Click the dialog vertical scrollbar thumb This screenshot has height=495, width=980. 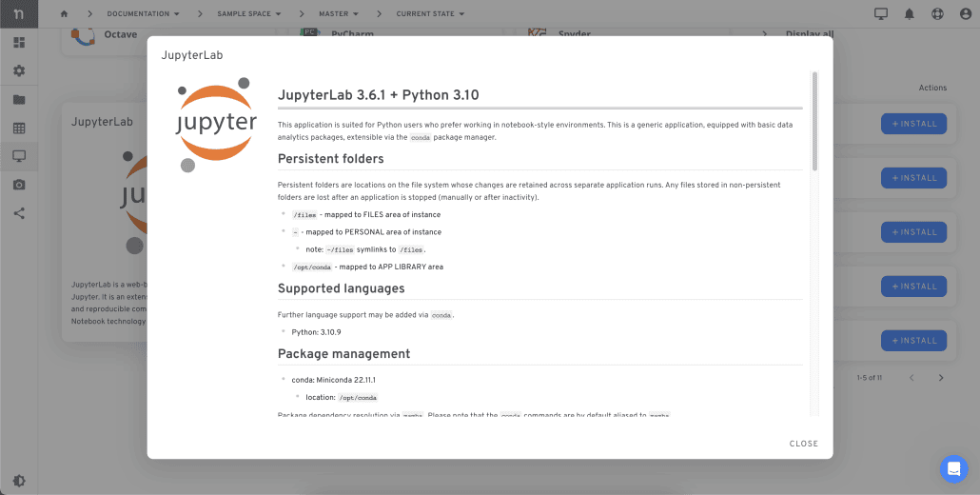[814, 121]
